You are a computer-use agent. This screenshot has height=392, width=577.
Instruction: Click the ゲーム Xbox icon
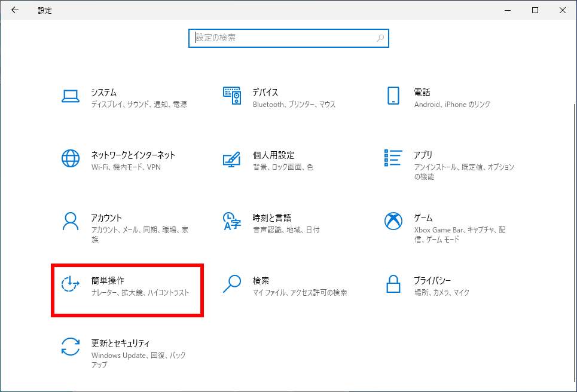point(393,221)
